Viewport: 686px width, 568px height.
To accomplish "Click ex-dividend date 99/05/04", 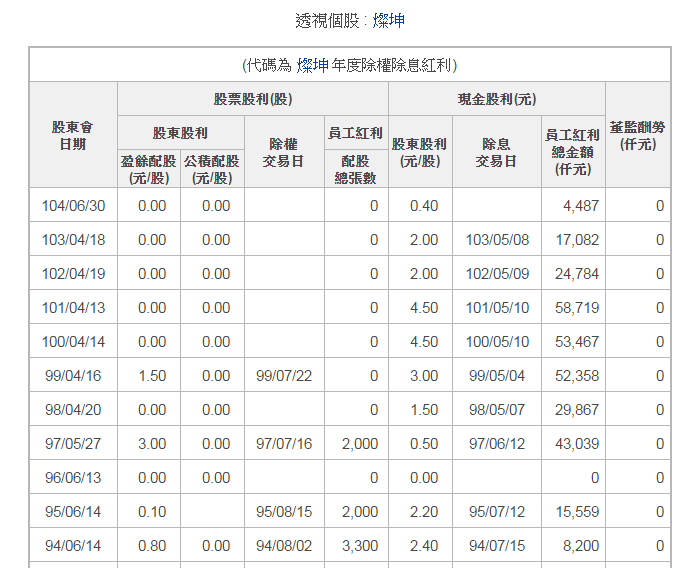I will 497,376.
